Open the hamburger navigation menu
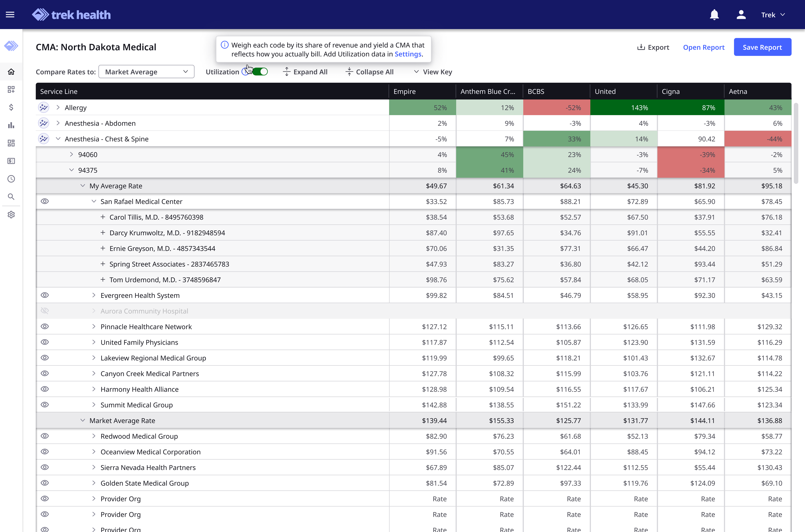The height and width of the screenshot is (532, 805). click(x=10, y=15)
